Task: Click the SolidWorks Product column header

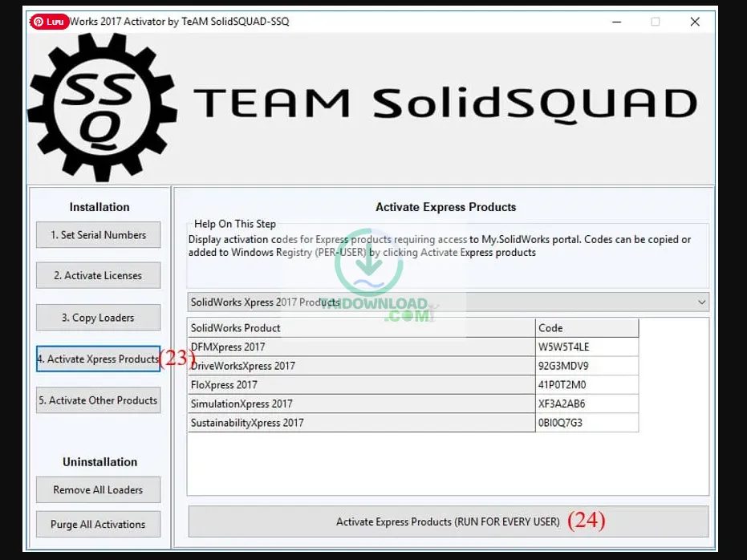Action: [x=361, y=327]
